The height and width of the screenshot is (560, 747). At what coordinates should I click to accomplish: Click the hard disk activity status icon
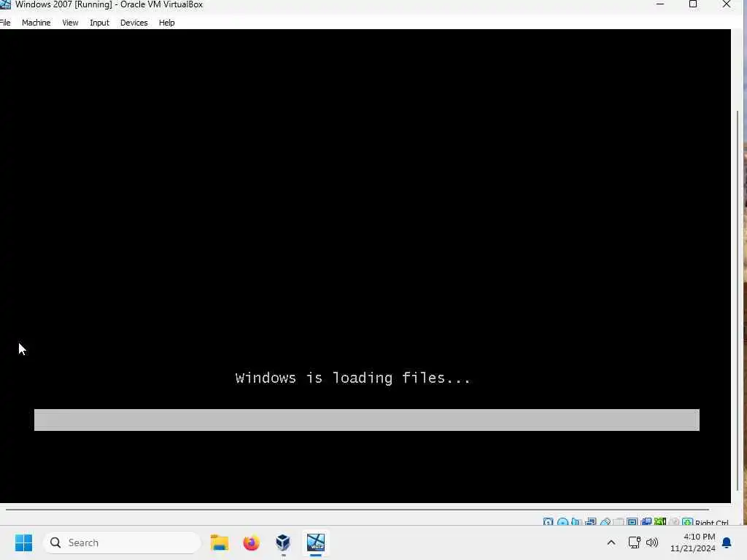[549, 522]
